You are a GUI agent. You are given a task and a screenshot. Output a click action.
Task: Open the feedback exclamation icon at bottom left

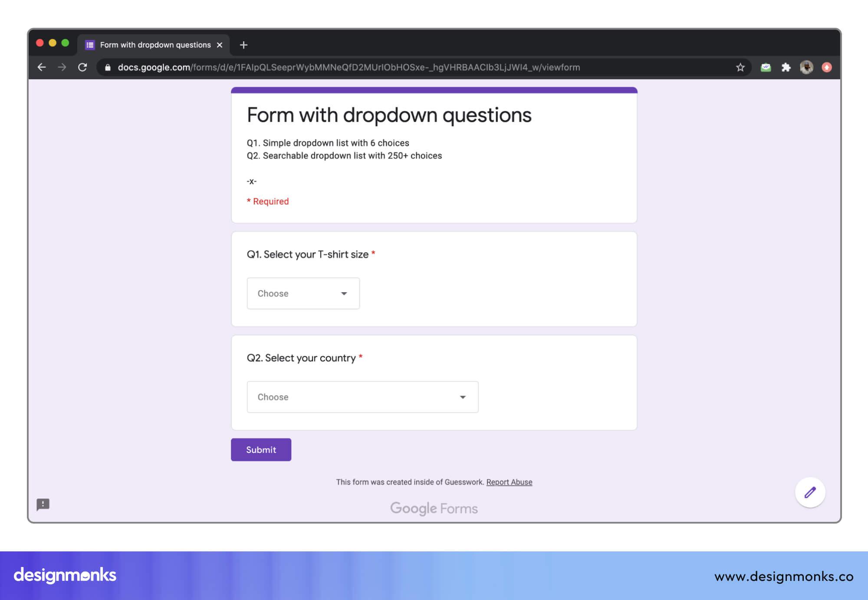[43, 504]
